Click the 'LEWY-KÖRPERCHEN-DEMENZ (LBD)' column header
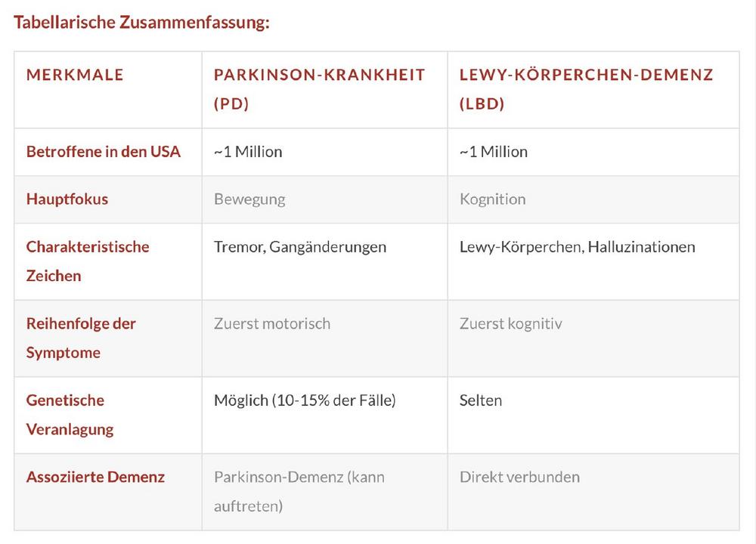This screenshot has width=756, height=544. 587,89
